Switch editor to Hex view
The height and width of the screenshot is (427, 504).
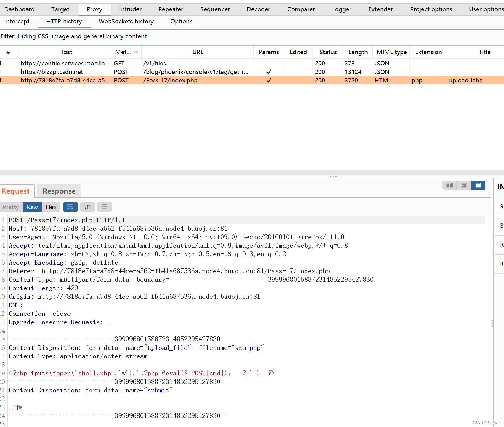click(51, 207)
